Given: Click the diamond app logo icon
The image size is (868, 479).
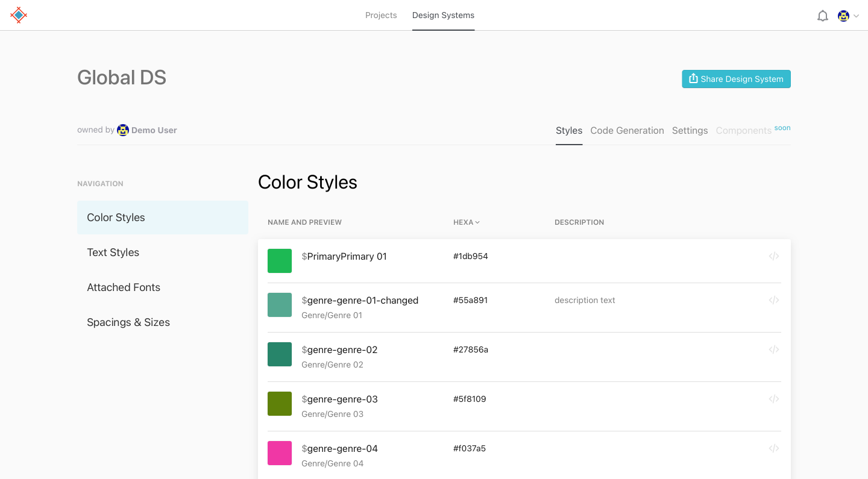Looking at the screenshot, I should pyautogui.click(x=19, y=15).
